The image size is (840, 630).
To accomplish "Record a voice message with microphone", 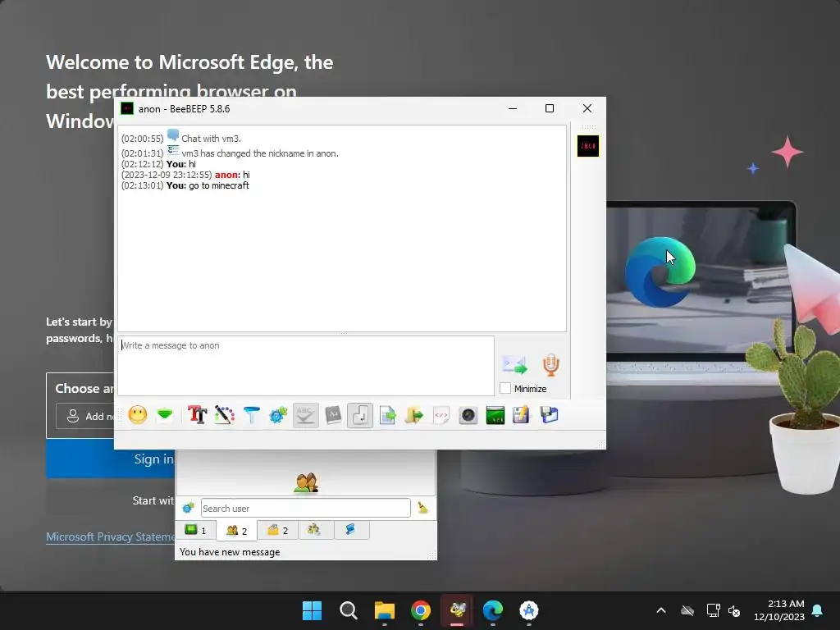I will pyautogui.click(x=550, y=365).
